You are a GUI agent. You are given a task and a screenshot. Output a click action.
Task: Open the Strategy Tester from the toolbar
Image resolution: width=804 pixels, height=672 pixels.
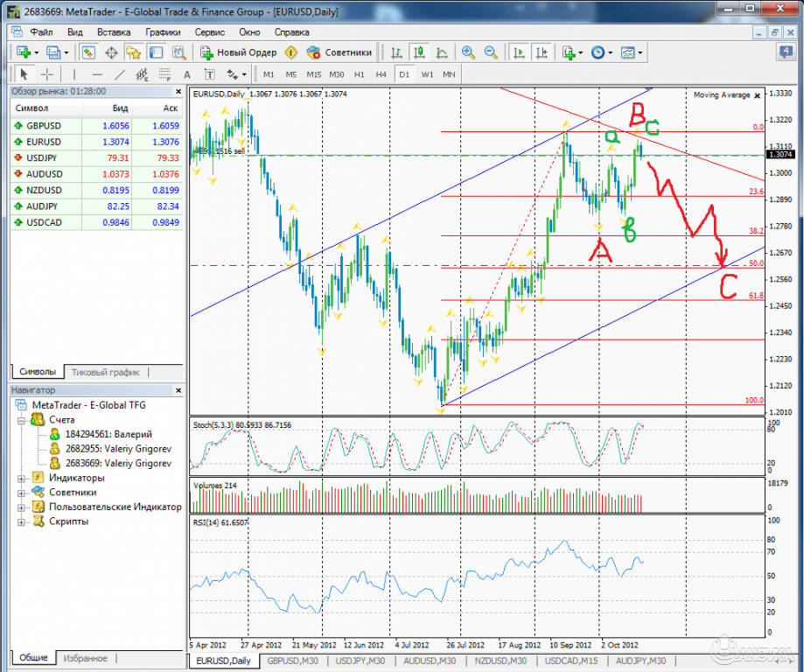point(178,52)
